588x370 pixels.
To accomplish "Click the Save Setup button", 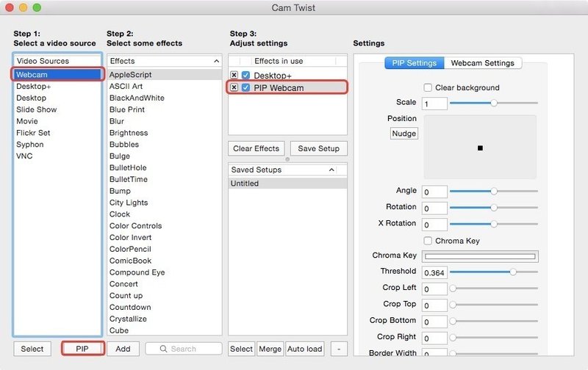I will pos(319,148).
